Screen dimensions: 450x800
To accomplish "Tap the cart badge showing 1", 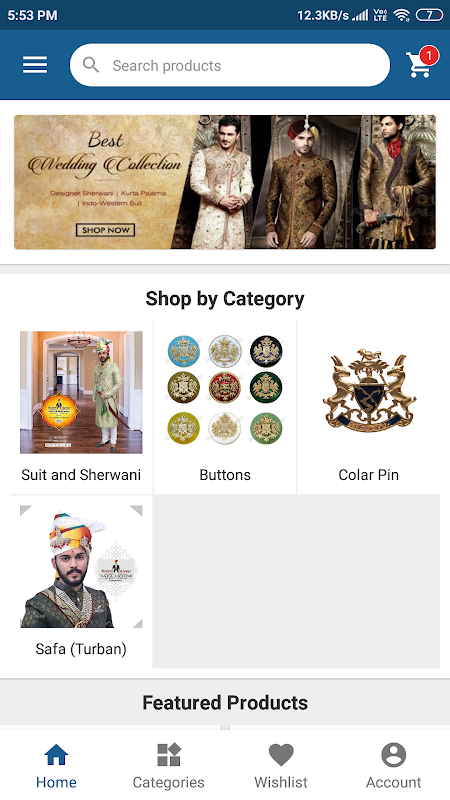I will (429, 55).
